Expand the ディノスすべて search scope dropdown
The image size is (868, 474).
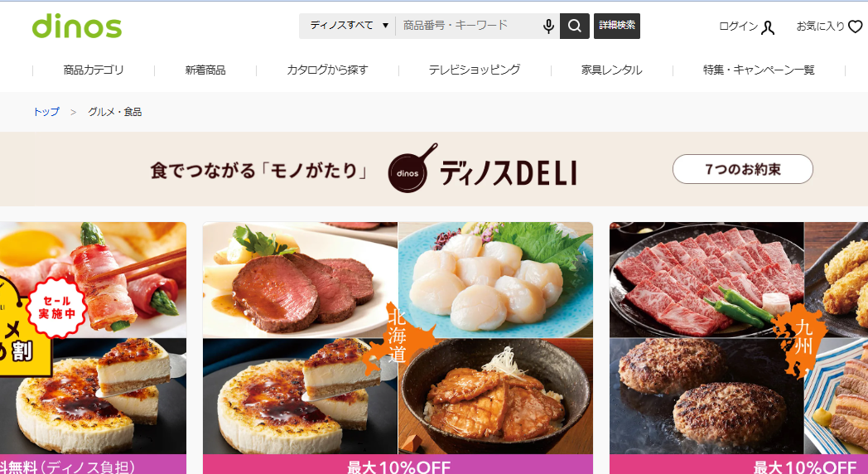pyautogui.click(x=348, y=26)
